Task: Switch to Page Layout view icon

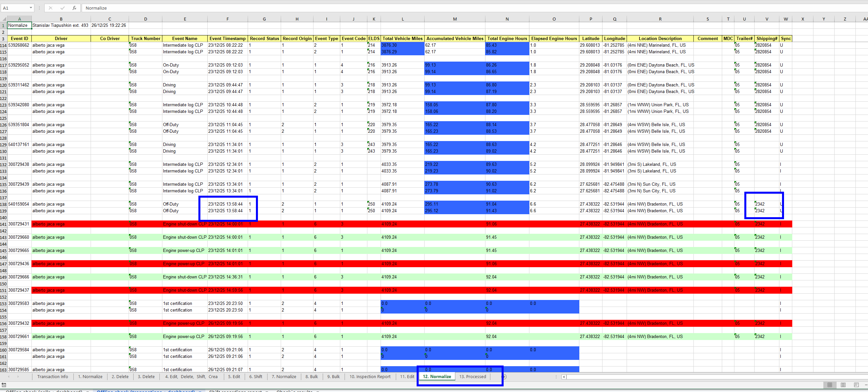Action: click(843, 385)
